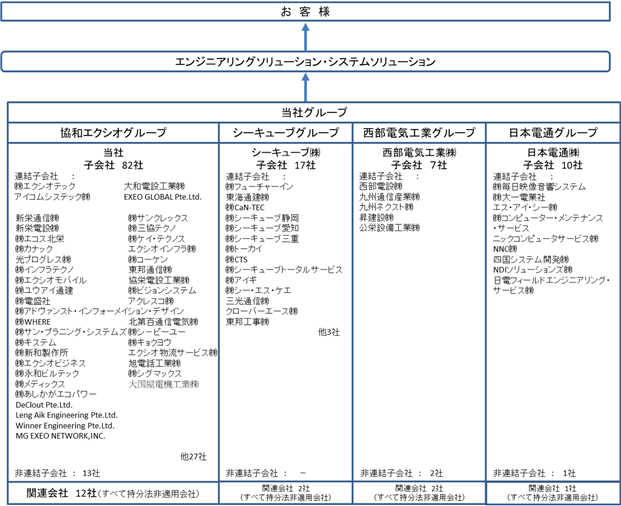This screenshot has height=506, width=621.
Task: Click 関連会社 12社 footer cell
Action: coord(113,493)
